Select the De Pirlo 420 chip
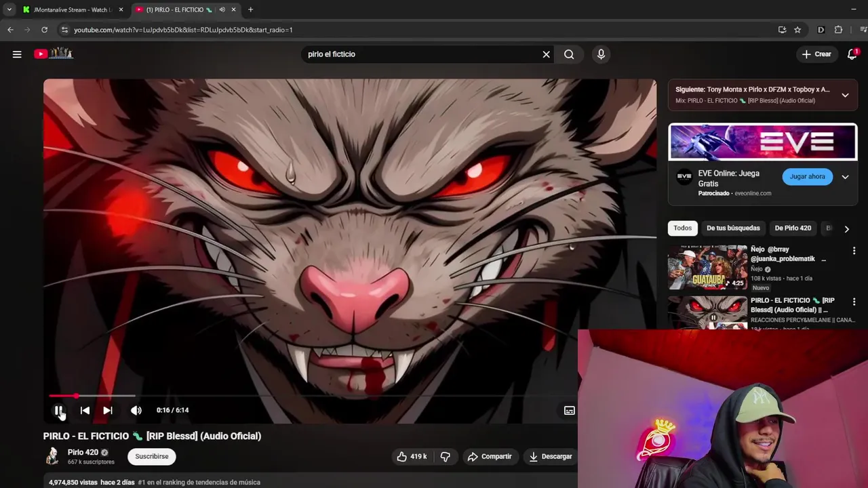 click(793, 228)
